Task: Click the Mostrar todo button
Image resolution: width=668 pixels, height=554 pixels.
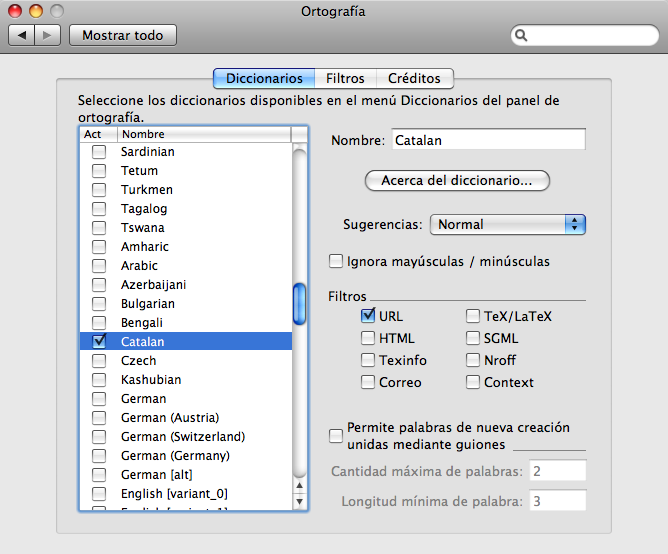Action: 123,35
